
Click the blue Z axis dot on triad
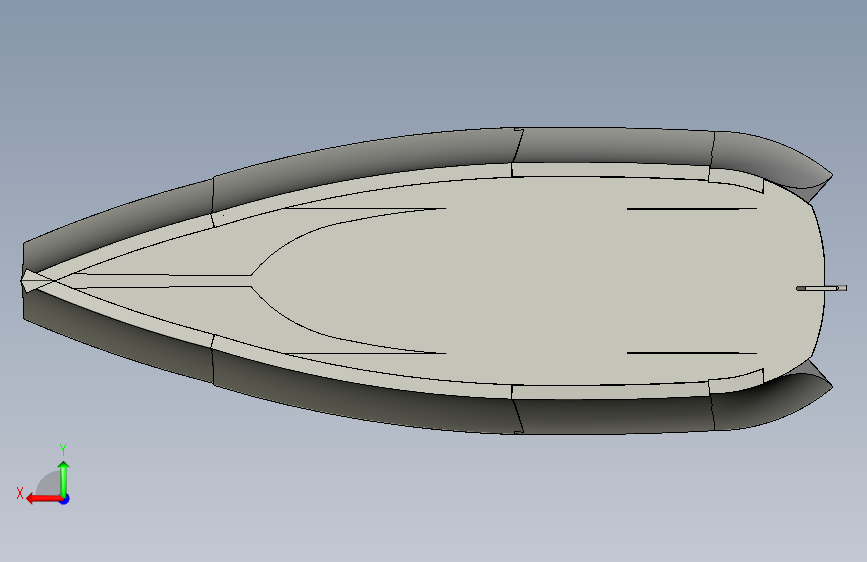(65, 499)
